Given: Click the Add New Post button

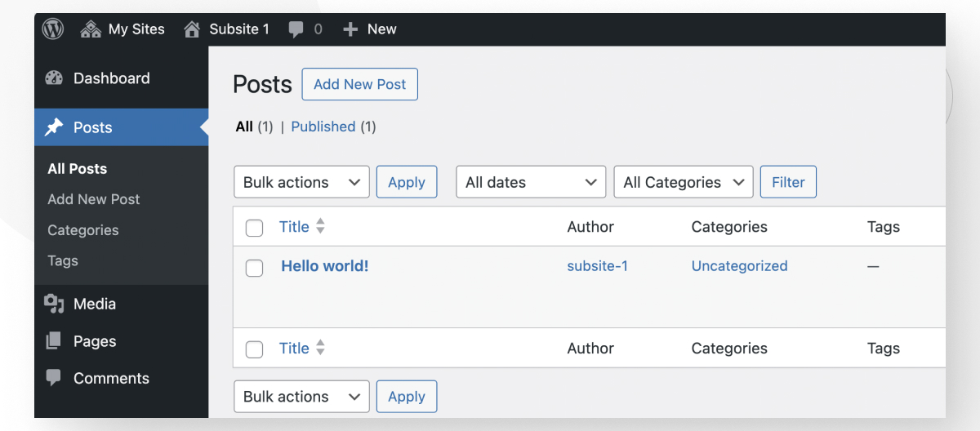Looking at the screenshot, I should click(359, 84).
